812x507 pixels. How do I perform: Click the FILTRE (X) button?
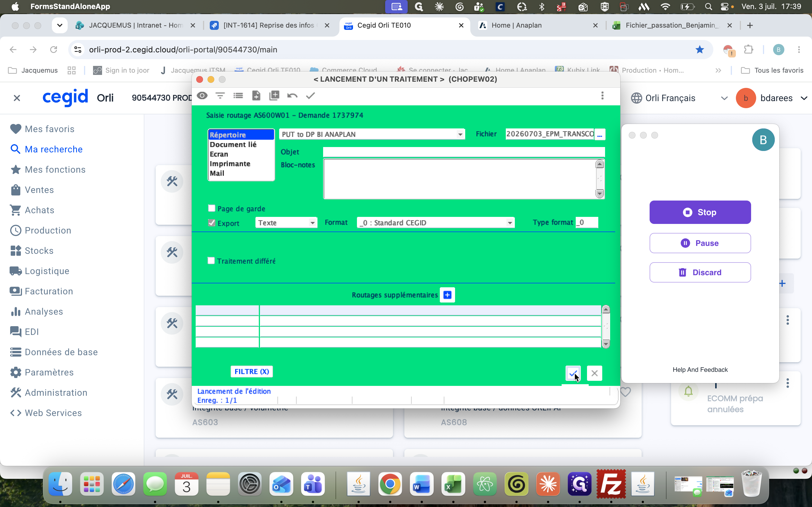tap(252, 372)
